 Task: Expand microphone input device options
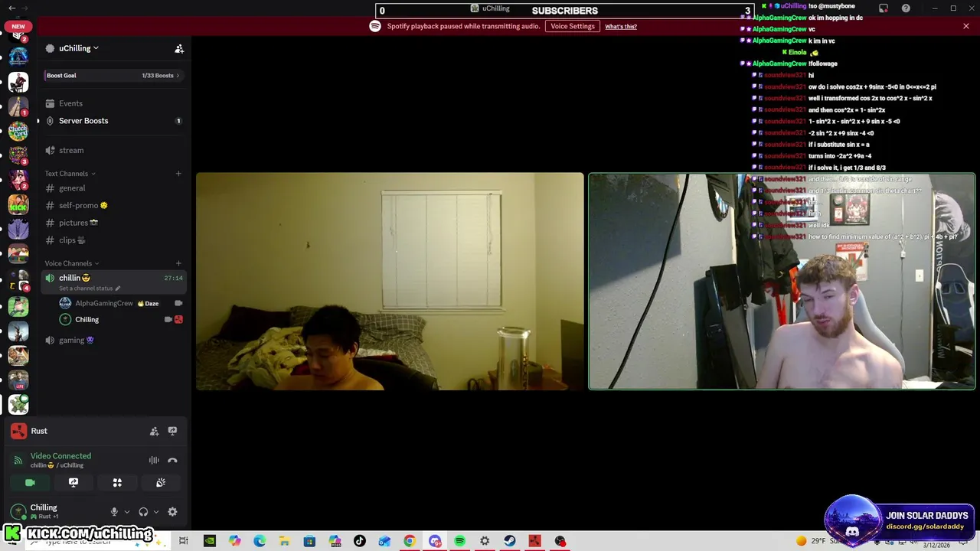click(x=126, y=512)
